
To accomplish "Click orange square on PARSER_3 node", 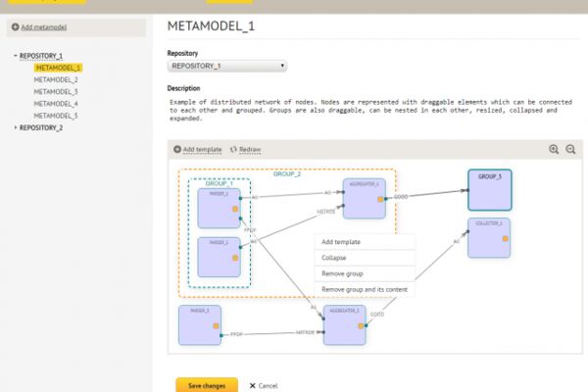I will pos(216,326).
